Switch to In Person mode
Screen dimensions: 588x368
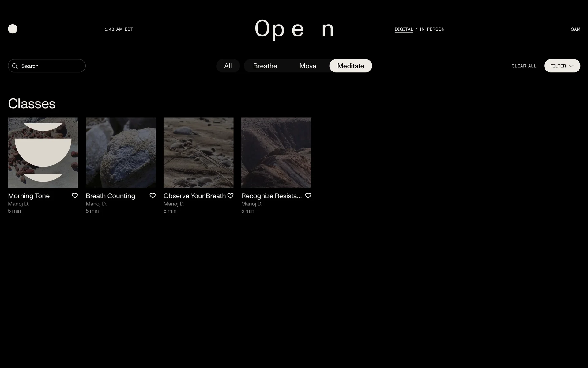click(432, 29)
